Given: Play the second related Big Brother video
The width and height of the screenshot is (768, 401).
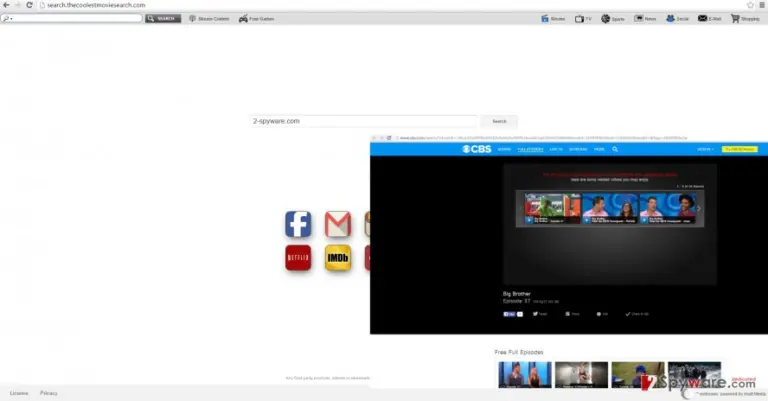Looking at the screenshot, I should [610, 209].
